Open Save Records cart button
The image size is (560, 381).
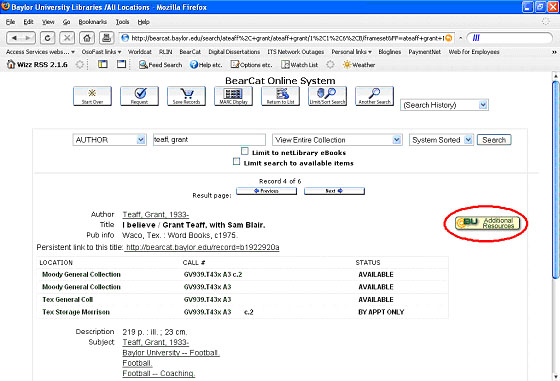click(186, 96)
